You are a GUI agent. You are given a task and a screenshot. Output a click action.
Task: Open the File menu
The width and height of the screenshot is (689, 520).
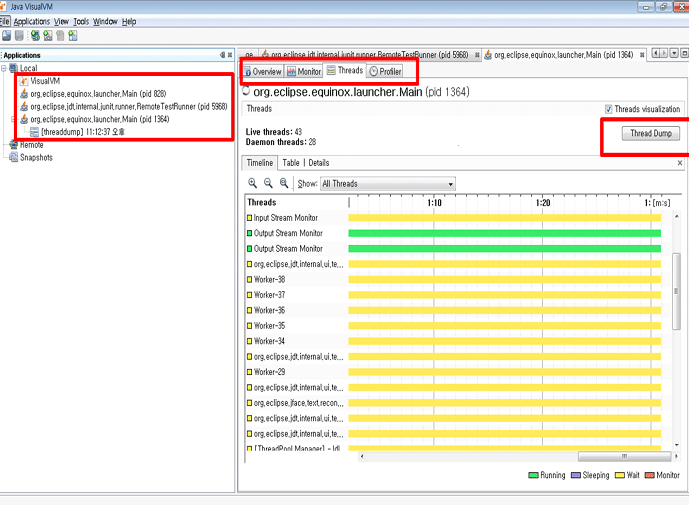tap(5, 21)
